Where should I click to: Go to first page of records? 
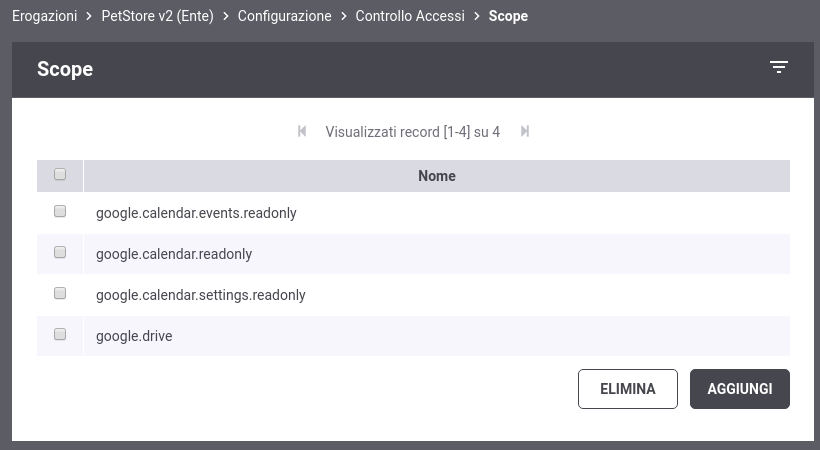[302, 131]
